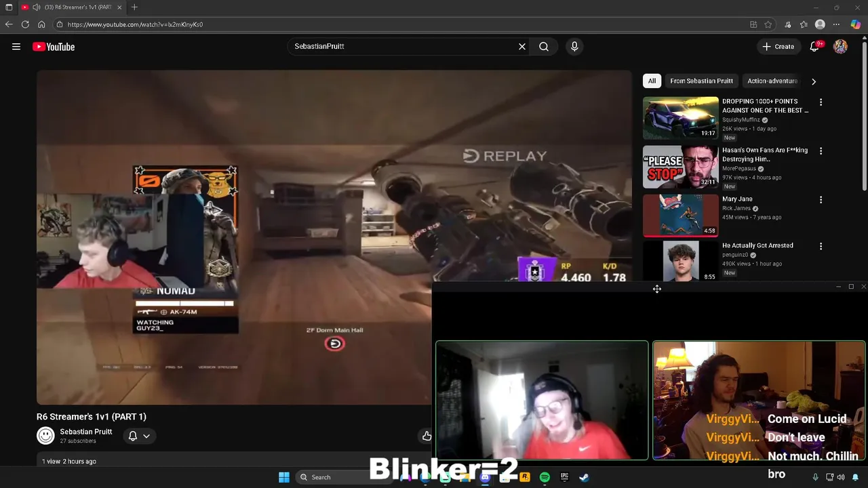868x488 pixels.
Task: Open the browser extensions icon
Action: [x=787, y=24]
